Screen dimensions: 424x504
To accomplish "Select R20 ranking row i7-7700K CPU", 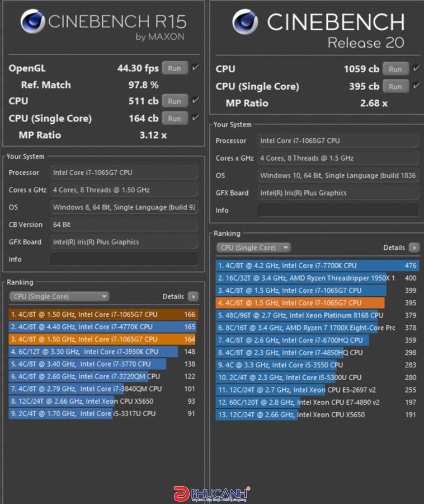I will [317, 265].
